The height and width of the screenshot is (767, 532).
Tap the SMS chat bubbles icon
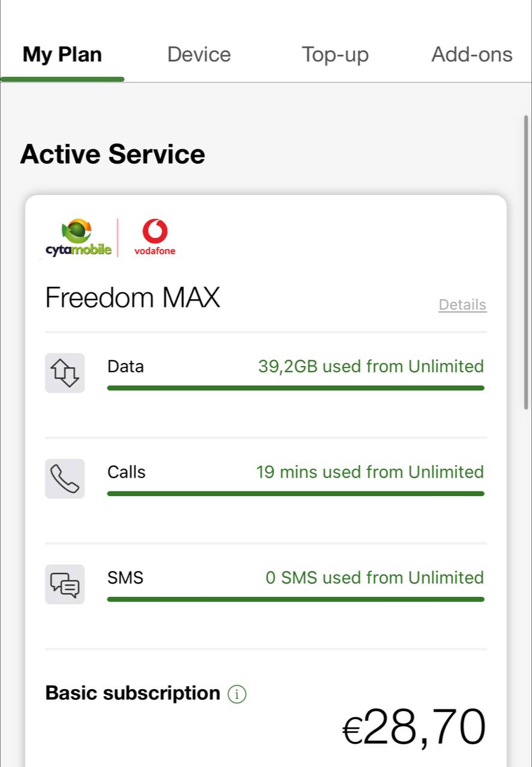click(x=65, y=584)
